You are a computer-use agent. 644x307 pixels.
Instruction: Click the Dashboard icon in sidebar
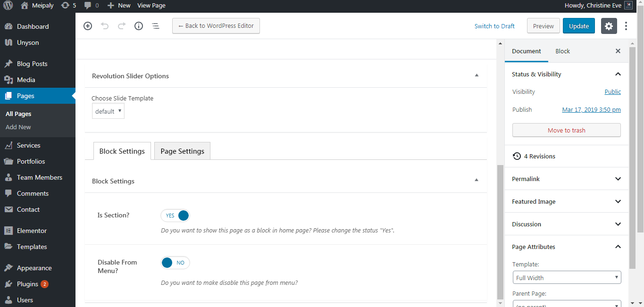[8, 26]
